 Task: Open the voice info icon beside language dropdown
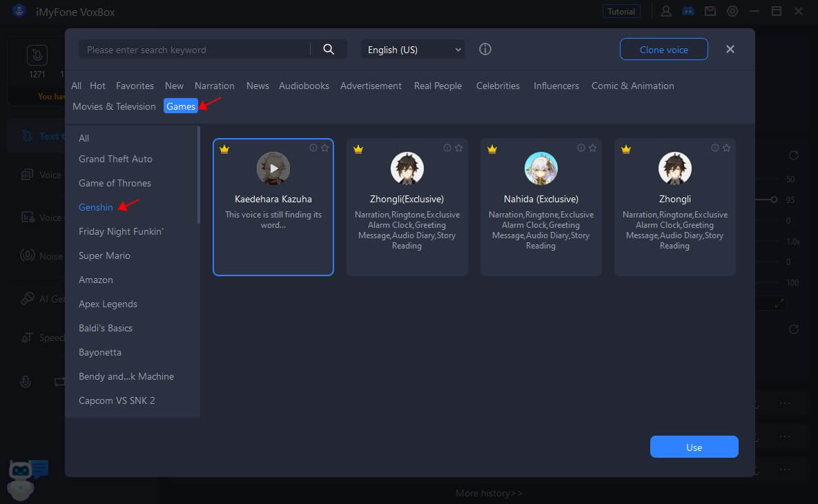(485, 49)
